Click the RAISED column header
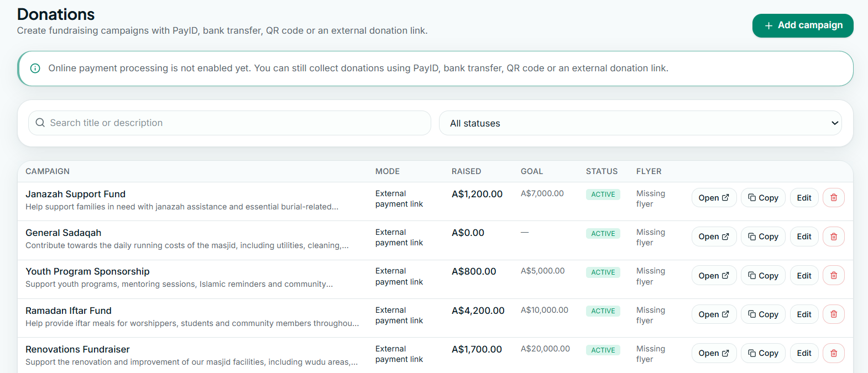This screenshot has width=868, height=373. pyautogui.click(x=466, y=171)
